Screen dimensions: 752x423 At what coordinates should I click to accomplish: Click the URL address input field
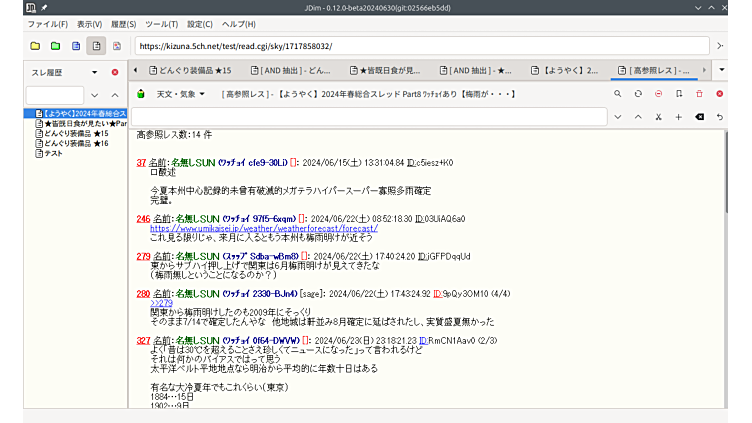tap(420, 46)
